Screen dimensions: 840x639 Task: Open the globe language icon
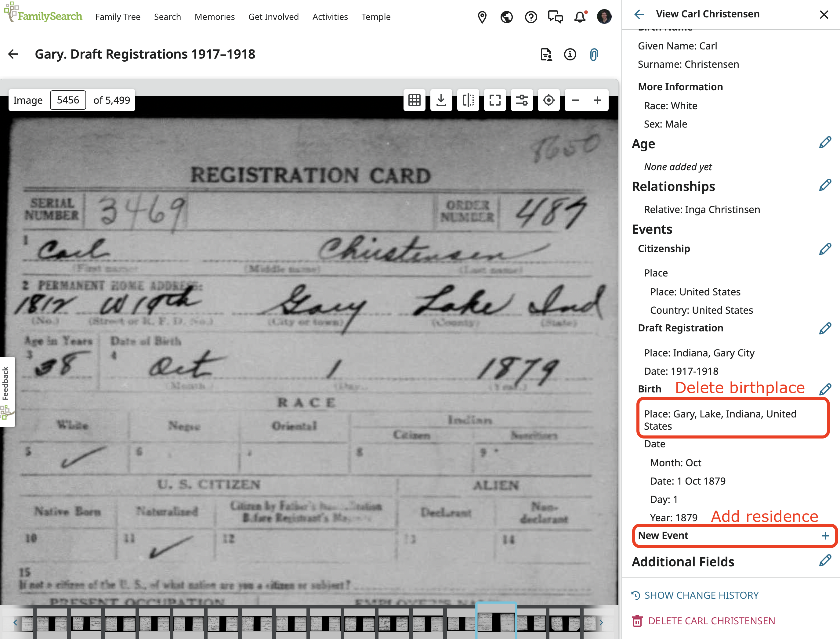click(x=506, y=17)
